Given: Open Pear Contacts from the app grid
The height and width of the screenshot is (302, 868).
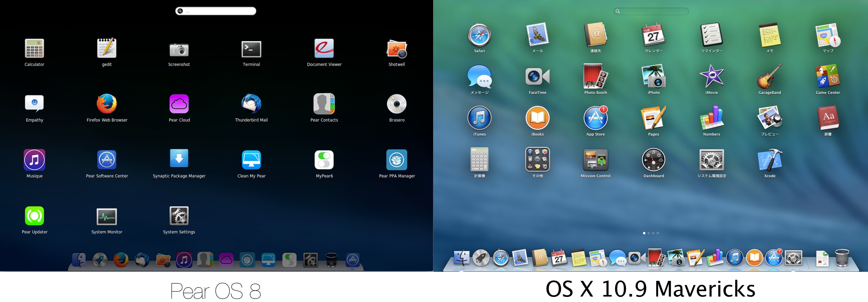Looking at the screenshot, I should coord(324,104).
